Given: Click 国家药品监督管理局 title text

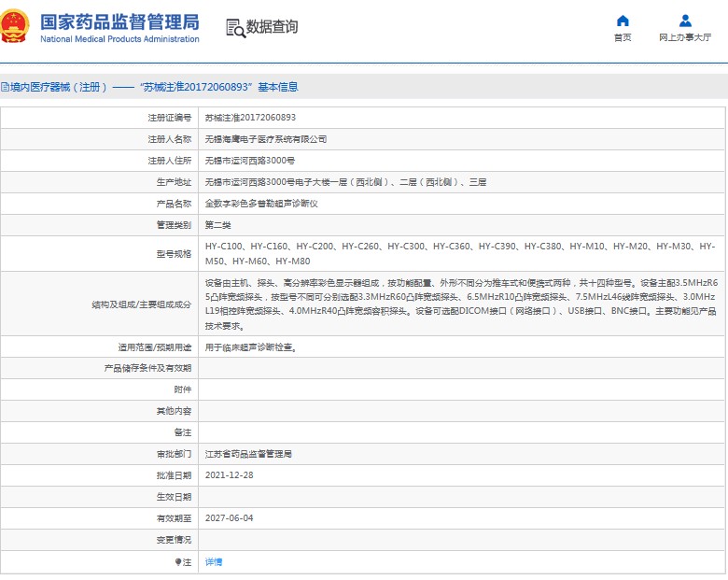Looking at the screenshot, I should click(119, 21).
